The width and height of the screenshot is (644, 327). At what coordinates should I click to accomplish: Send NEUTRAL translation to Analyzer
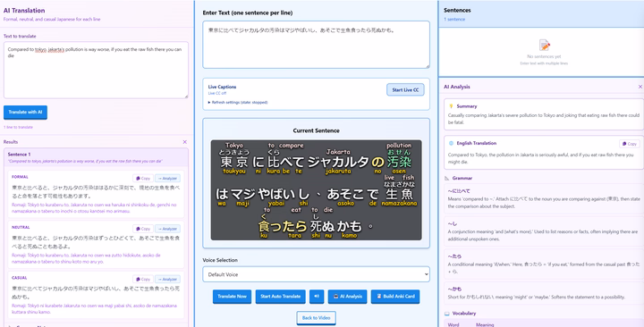[167, 229]
